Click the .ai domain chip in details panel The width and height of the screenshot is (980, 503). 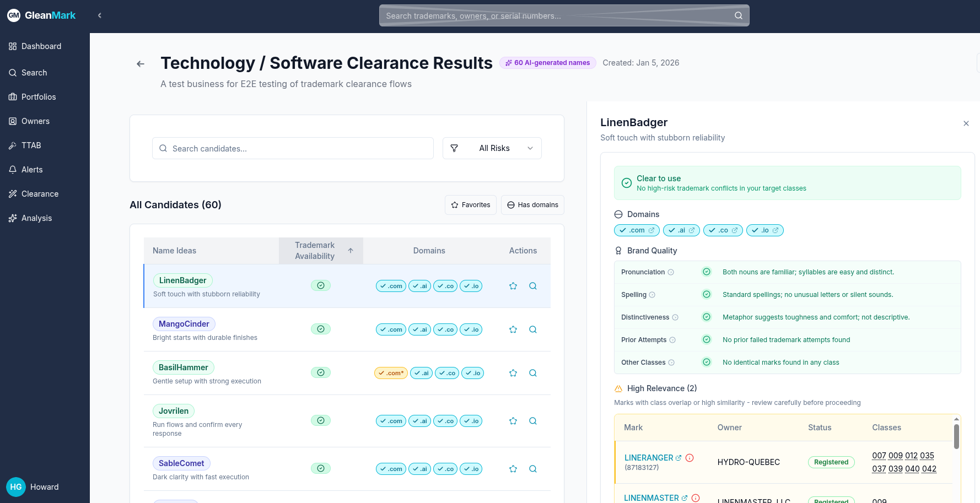point(681,230)
